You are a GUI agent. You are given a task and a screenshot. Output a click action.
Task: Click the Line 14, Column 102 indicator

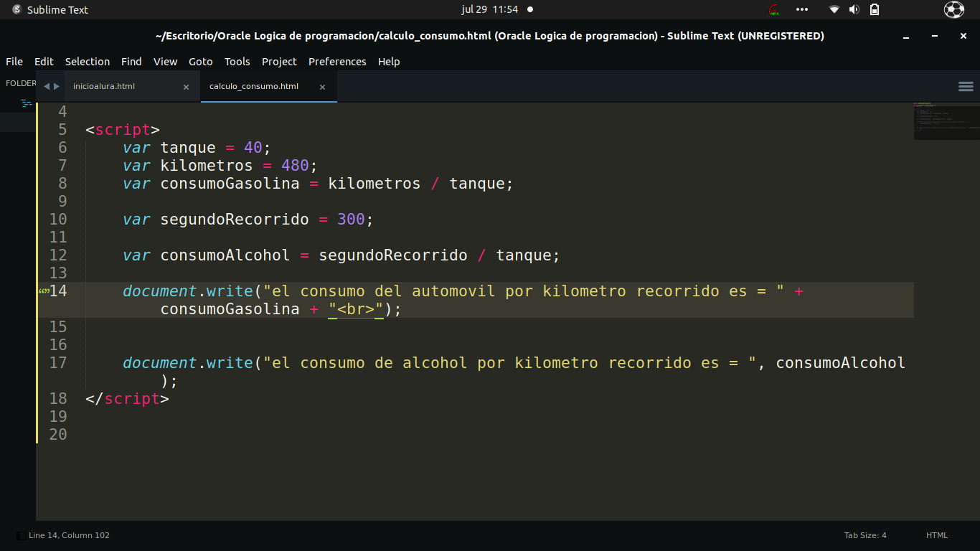(69, 535)
